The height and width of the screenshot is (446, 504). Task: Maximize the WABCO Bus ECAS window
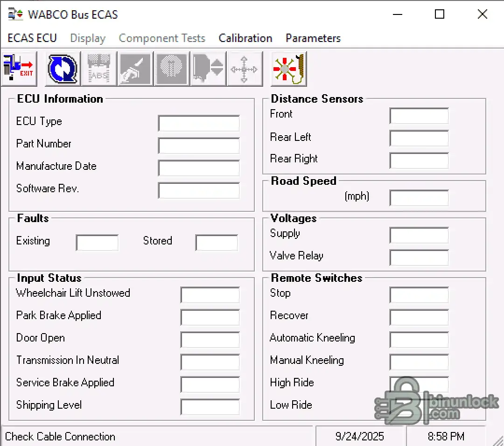tap(440, 14)
